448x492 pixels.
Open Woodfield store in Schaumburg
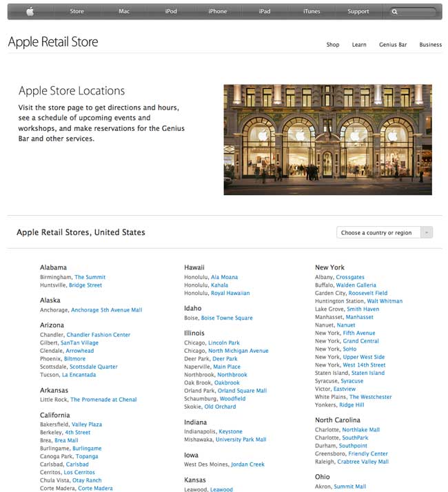pyautogui.click(x=232, y=399)
